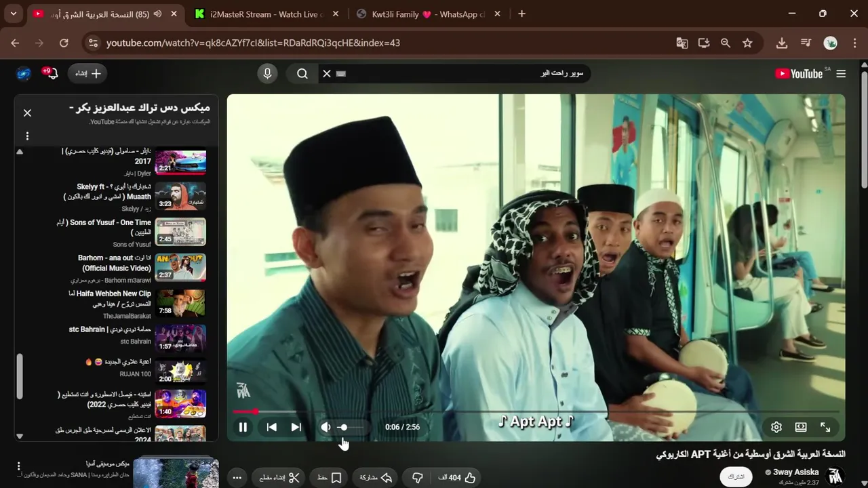The width and height of the screenshot is (868, 488).
Task: Subscribe to 3way Asiska with the اشتراك button
Action: coord(736,476)
